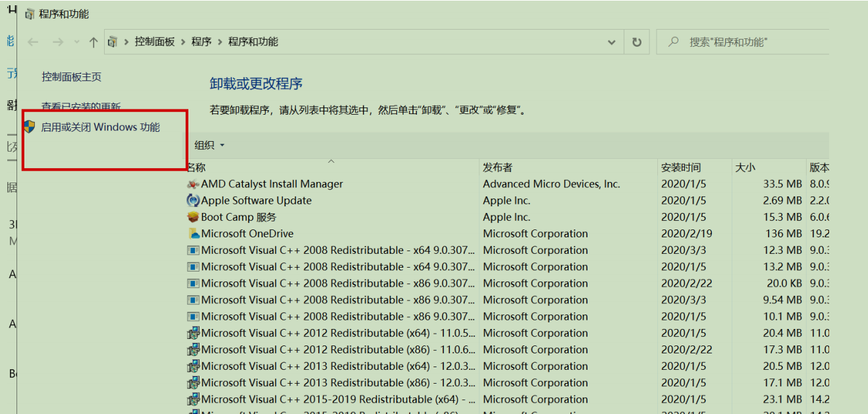Click Apple Inc. publisher for Apple Software Update
Screen dimensions: 868x414
[x=506, y=200]
